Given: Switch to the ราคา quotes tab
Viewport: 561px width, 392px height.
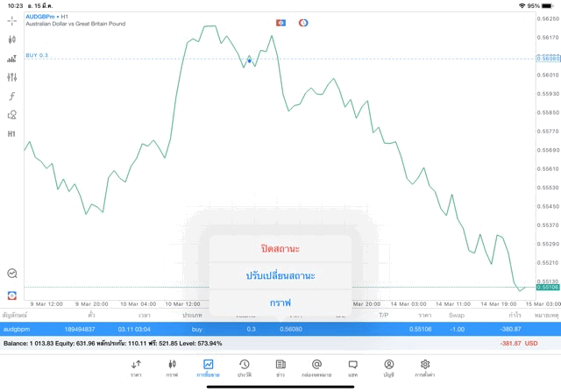Looking at the screenshot, I should pos(136,367).
